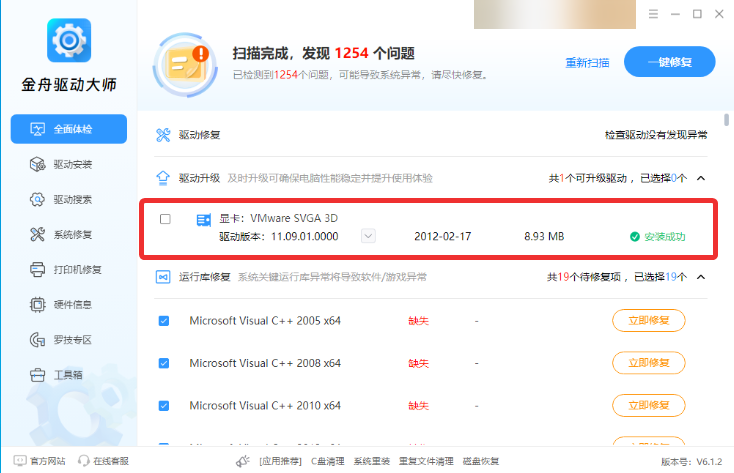Click 立即修复 for Visual C++ 2008 x64
The height and width of the screenshot is (473, 734).
pos(649,362)
